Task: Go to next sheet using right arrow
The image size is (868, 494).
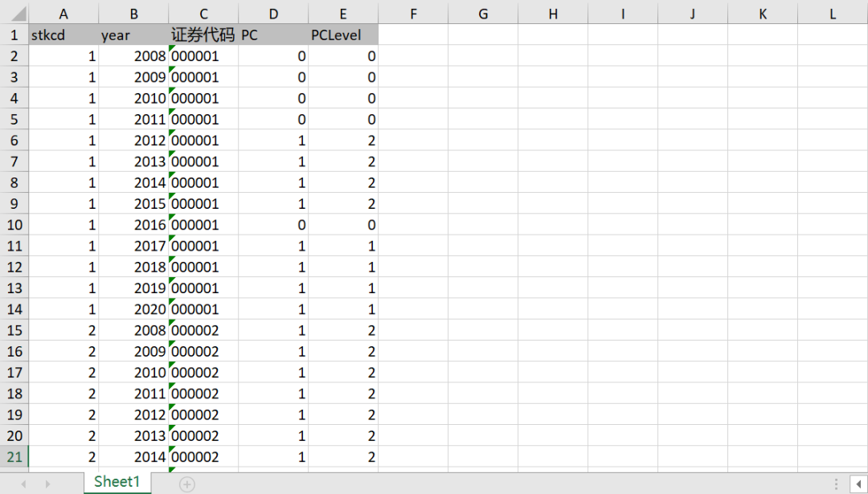Action: [47, 484]
